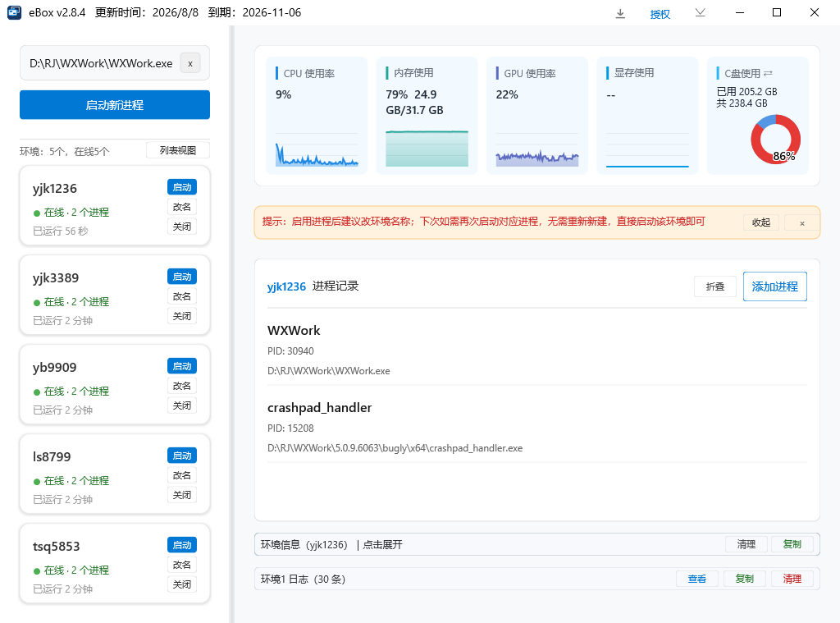Rename the tsq5853 environment

pos(182,565)
